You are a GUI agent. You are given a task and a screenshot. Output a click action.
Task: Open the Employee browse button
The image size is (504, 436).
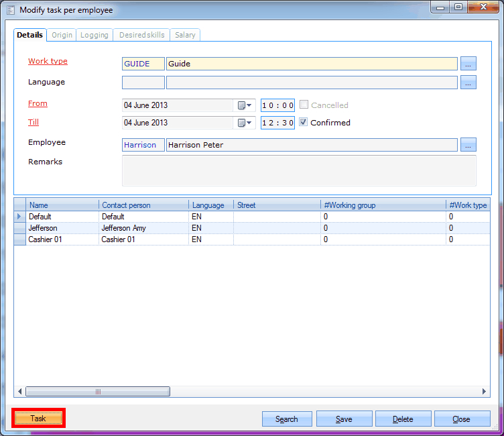468,145
